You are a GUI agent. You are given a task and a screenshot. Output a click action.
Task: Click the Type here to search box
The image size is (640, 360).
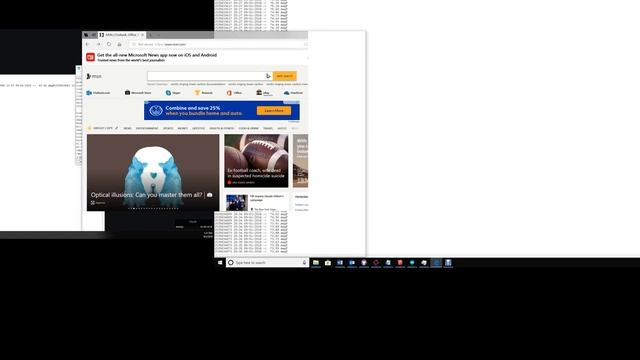click(267, 263)
